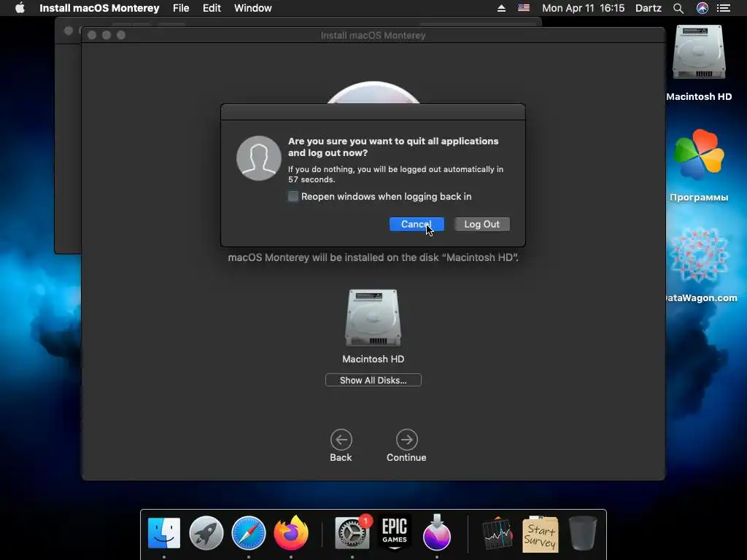
Task: Select Macintosh HD desktop drive icon
Action: (x=699, y=52)
